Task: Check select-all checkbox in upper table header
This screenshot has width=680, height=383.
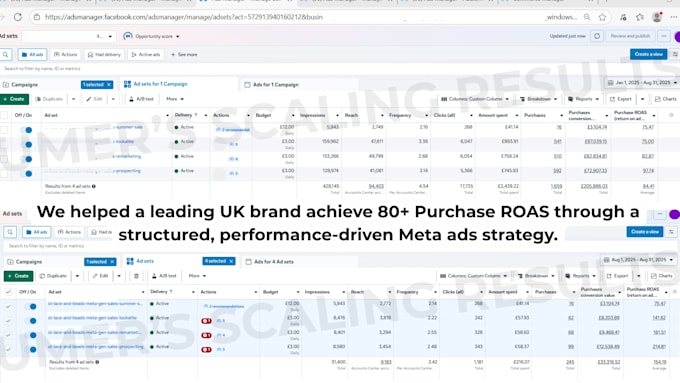Action: point(4,115)
